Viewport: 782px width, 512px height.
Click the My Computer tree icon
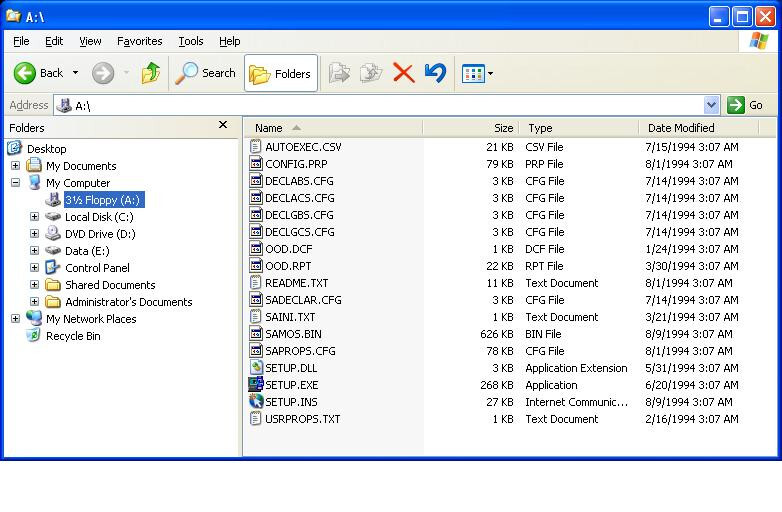(34, 182)
